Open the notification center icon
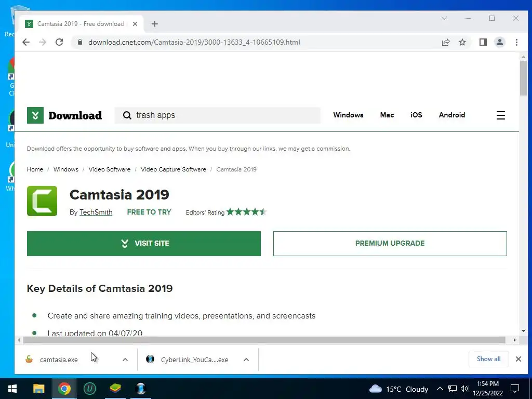 click(x=515, y=389)
